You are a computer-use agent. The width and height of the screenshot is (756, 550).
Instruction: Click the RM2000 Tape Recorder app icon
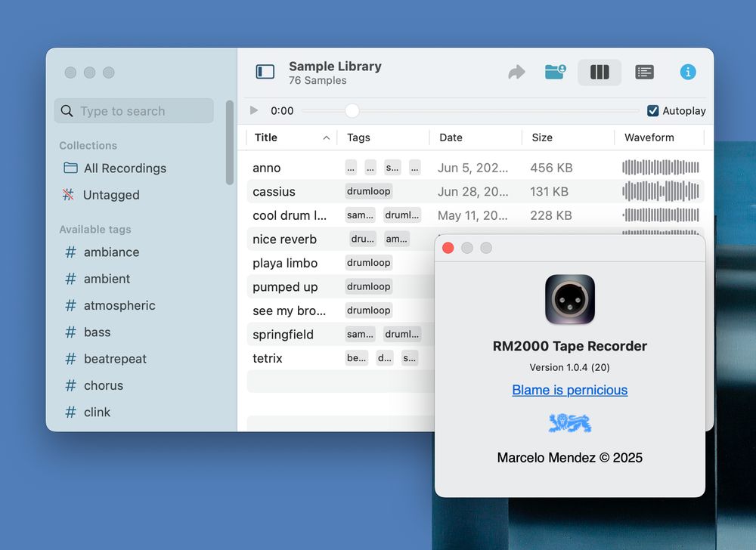point(570,299)
